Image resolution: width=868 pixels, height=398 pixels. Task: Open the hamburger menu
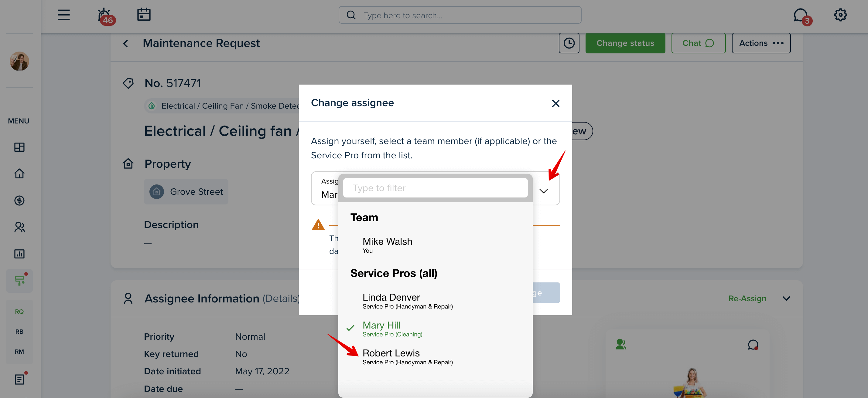click(x=63, y=15)
